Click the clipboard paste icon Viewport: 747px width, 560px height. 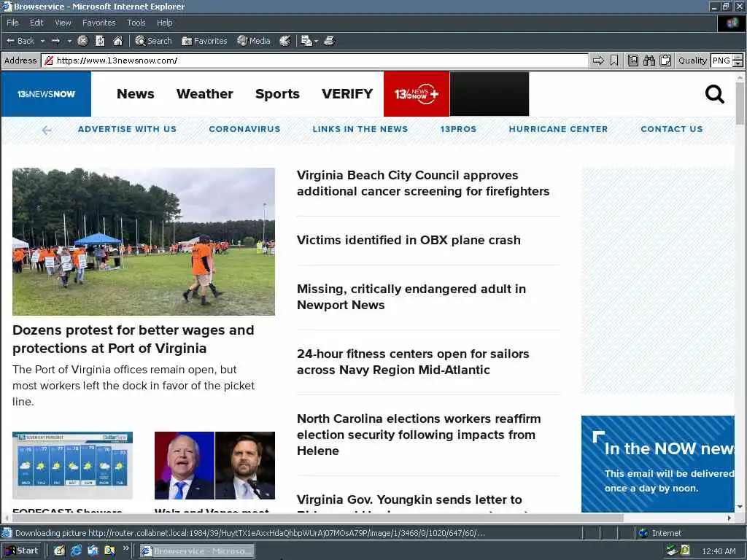pos(665,61)
